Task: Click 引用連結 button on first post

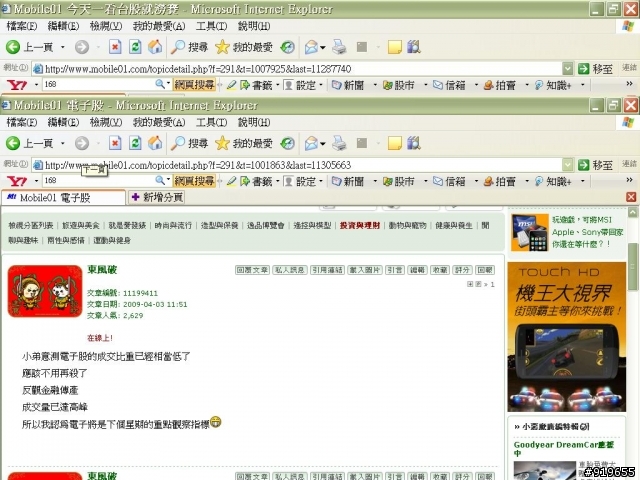Action: [327, 270]
